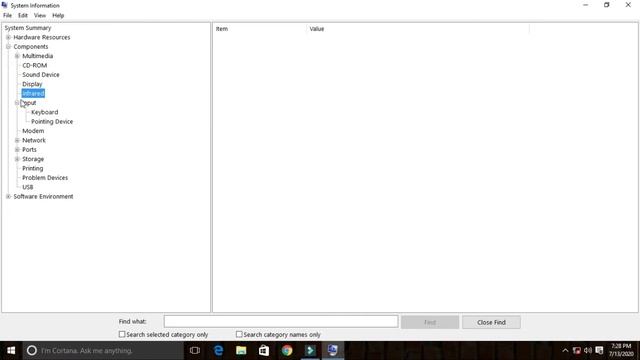Select the Components category label
This screenshot has width=640, height=360.
(31, 47)
